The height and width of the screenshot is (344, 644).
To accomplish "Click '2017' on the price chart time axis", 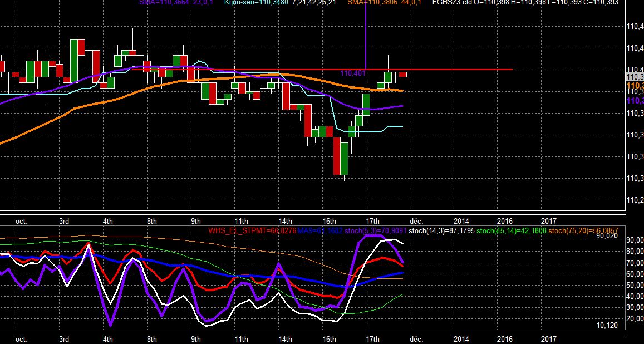I will click(x=549, y=221).
